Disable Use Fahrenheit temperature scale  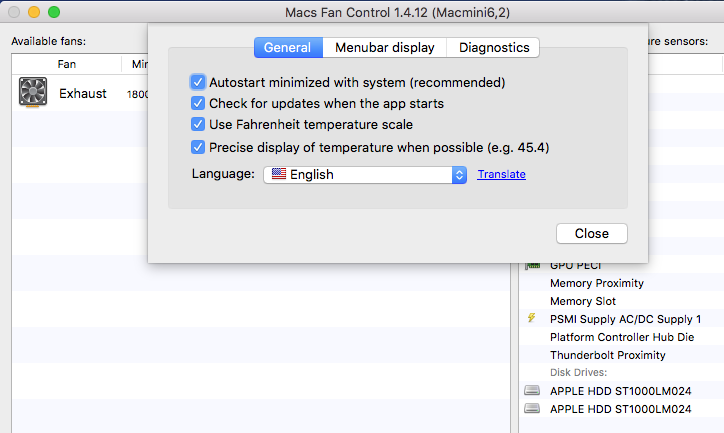click(198, 125)
